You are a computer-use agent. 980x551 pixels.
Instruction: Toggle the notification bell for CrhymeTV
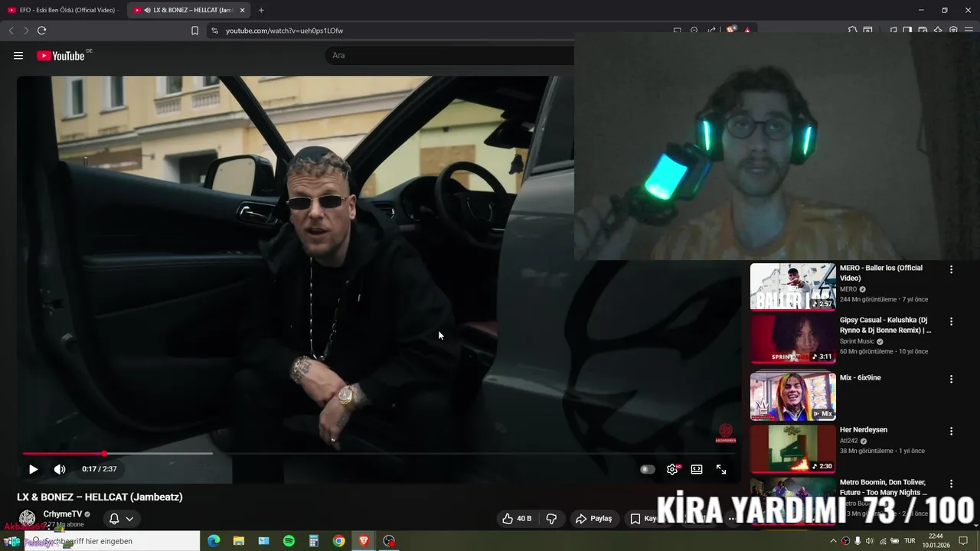click(114, 519)
